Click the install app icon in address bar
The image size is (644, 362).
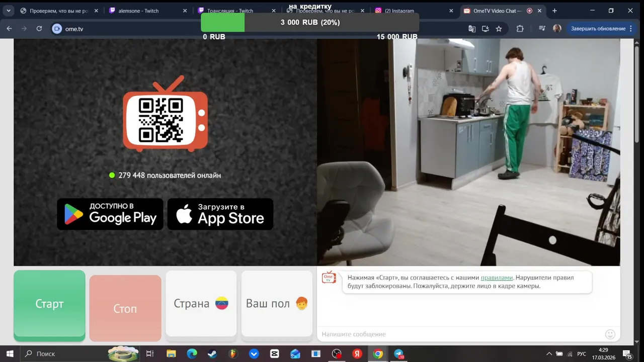(486, 29)
